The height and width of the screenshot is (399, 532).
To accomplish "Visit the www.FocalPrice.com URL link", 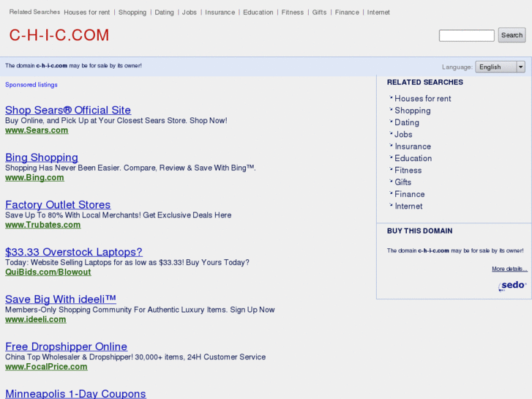I will (46, 367).
